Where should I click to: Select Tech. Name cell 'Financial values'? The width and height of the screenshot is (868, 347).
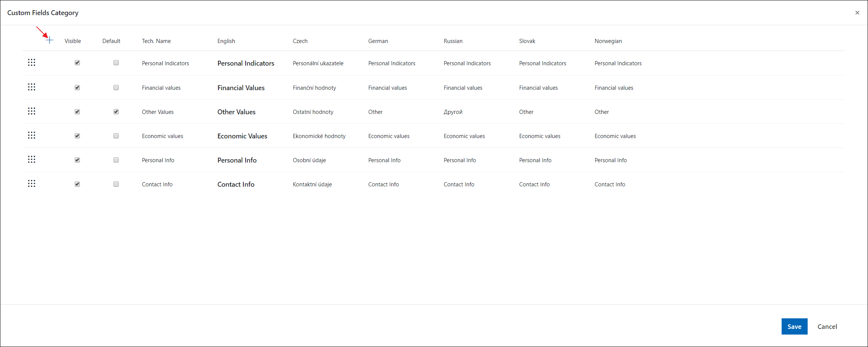click(161, 88)
